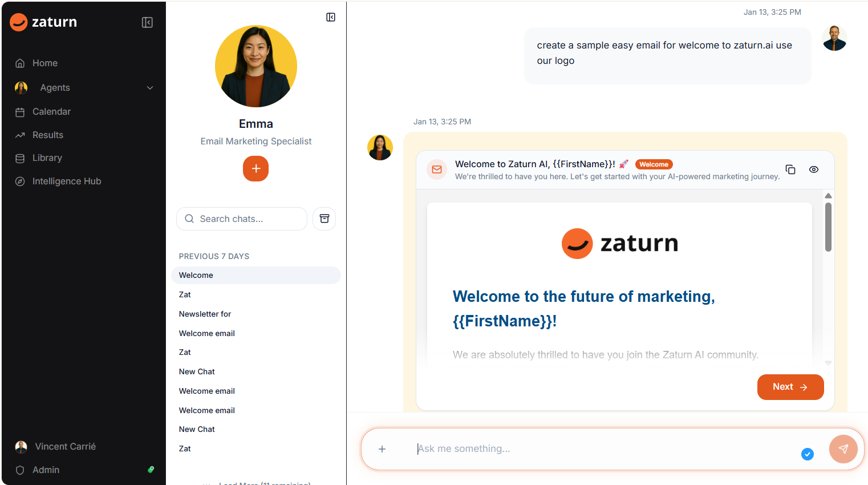
Task: Open Vincent Carrié user profile
Action: [65, 447]
